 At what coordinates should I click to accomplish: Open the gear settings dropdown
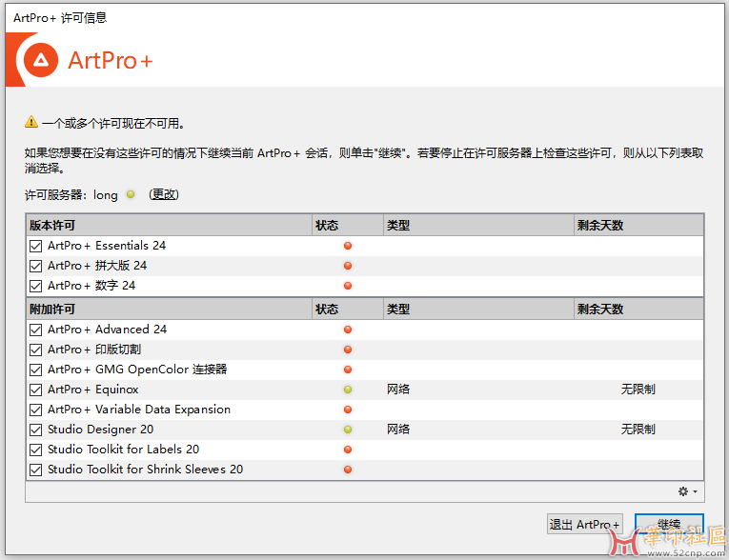click(x=688, y=491)
